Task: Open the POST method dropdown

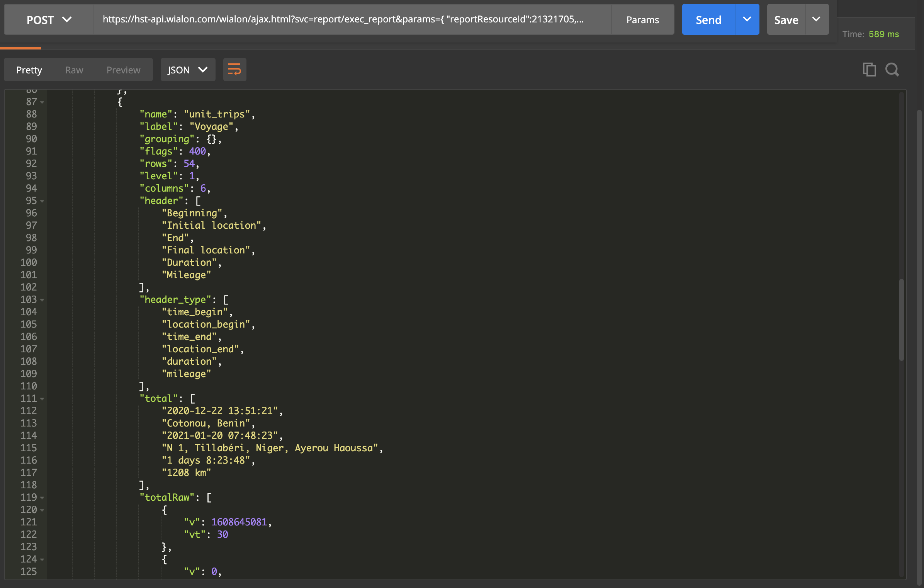Action: [49, 20]
